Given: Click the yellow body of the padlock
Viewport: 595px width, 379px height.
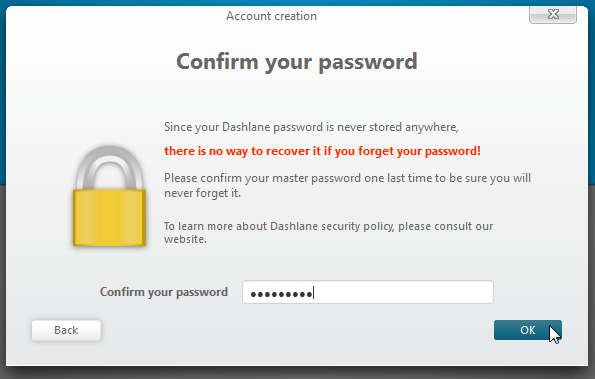Looking at the screenshot, I should point(109,218).
